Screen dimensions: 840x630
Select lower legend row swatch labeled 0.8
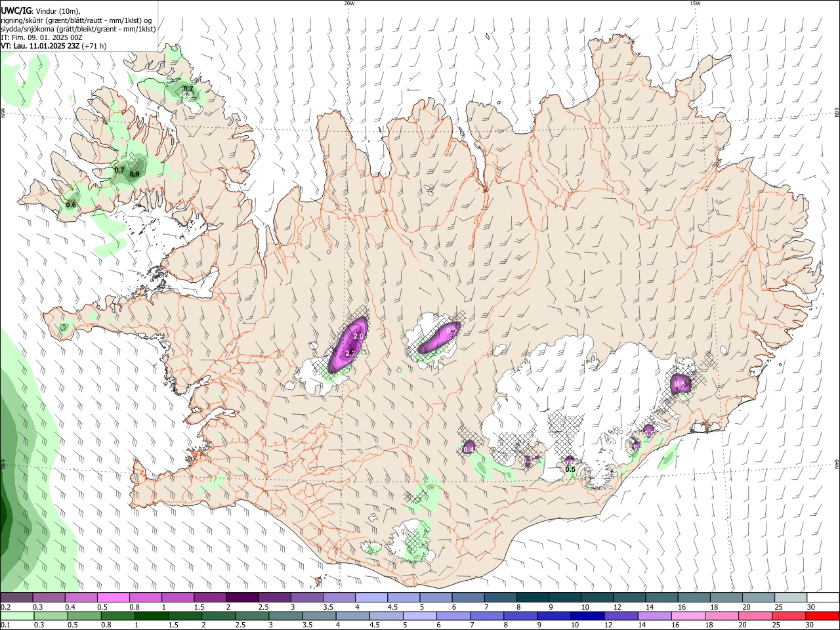click(117, 616)
